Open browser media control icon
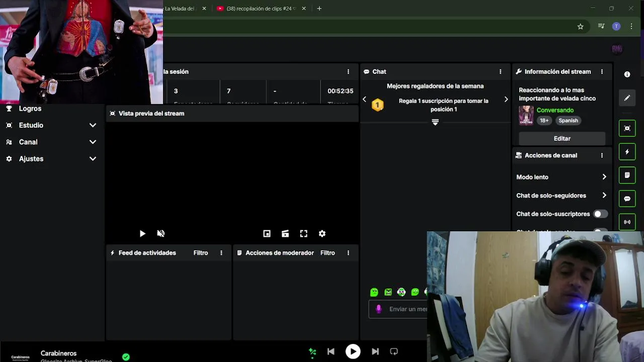 [x=601, y=26]
